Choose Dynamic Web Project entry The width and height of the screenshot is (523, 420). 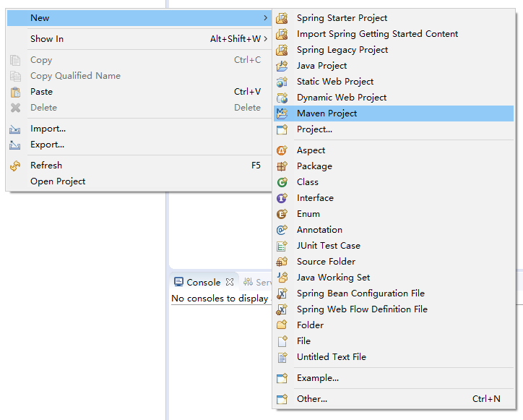(x=394, y=98)
